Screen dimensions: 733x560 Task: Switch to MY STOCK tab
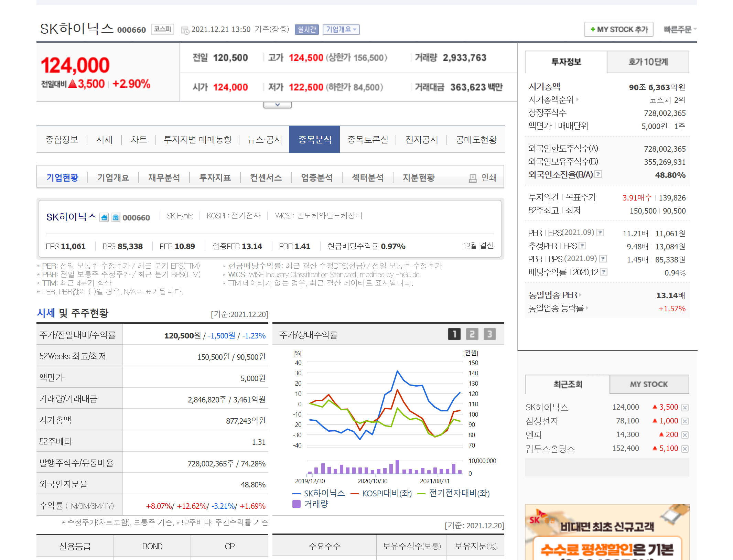tap(649, 384)
